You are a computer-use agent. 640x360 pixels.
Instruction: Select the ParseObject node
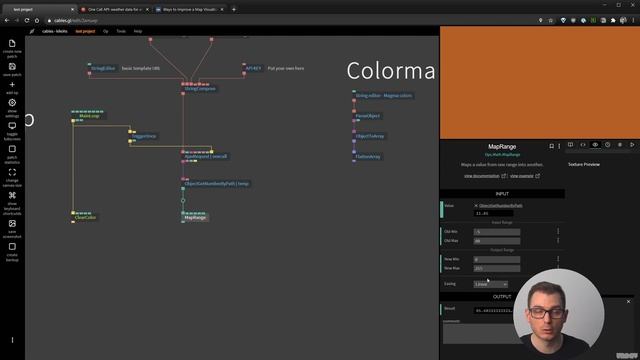(x=367, y=116)
